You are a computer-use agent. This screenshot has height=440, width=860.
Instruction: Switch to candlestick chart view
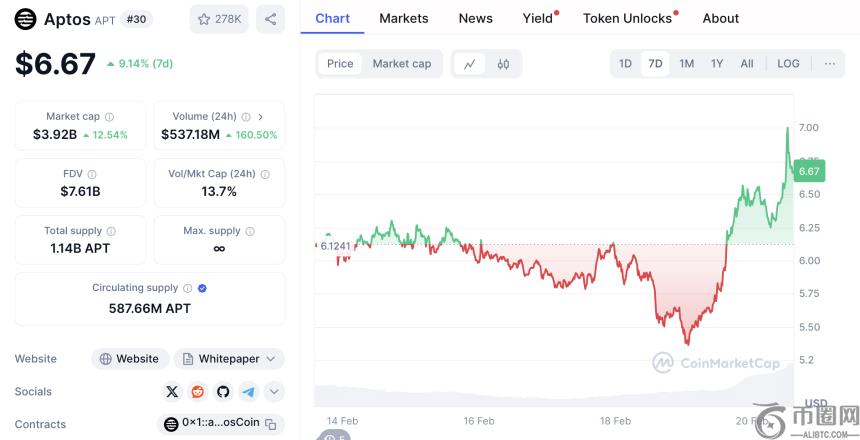coord(503,64)
